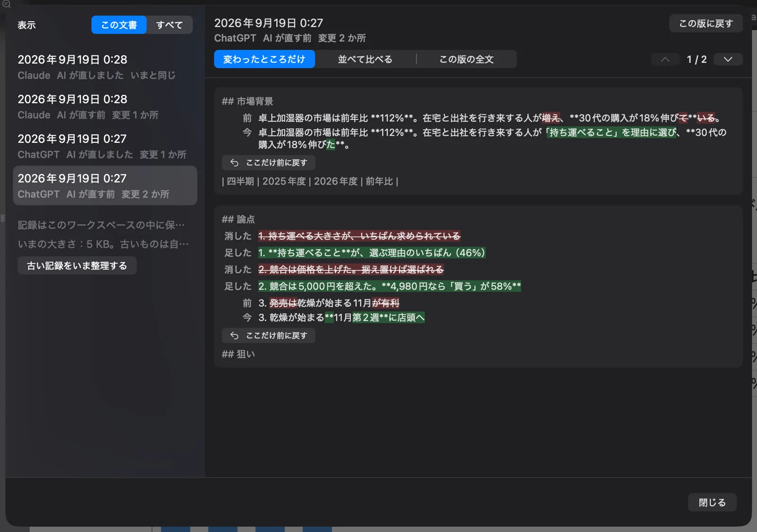This screenshot has width=757, height=532.
Task: Click the note いまの大きさ：5 KB
Action: pos(103,244)
